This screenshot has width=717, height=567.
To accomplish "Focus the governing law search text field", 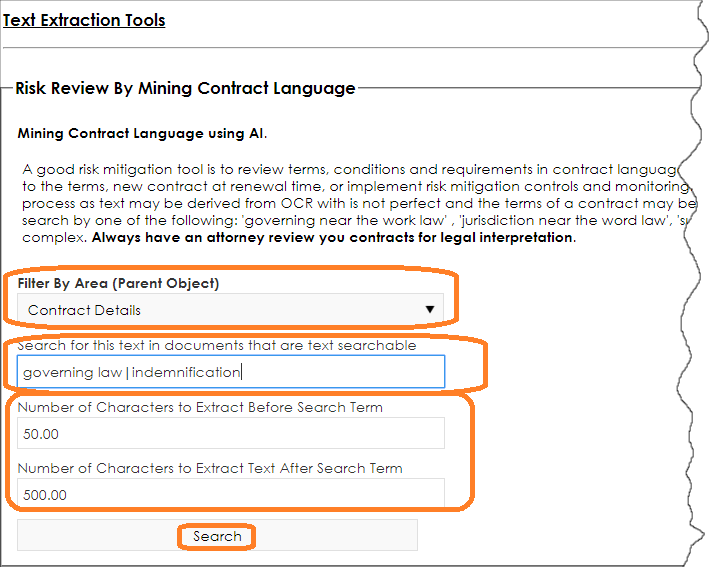I will [231, 372].
